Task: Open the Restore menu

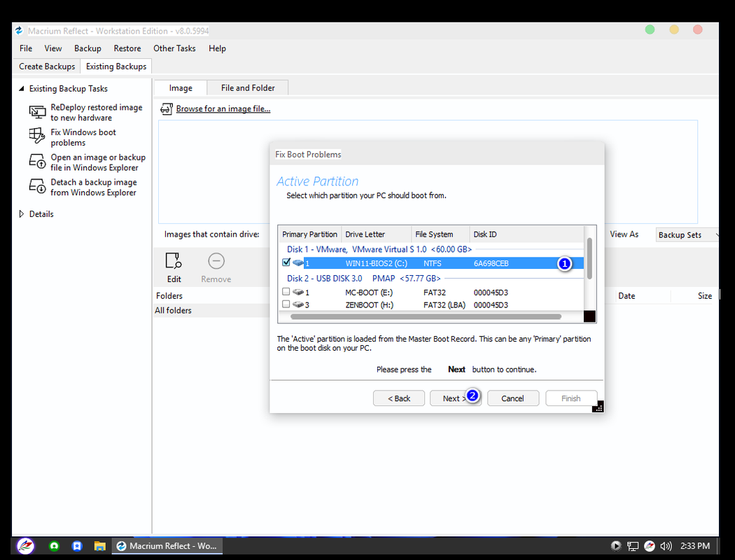Action: coord(127,48)
